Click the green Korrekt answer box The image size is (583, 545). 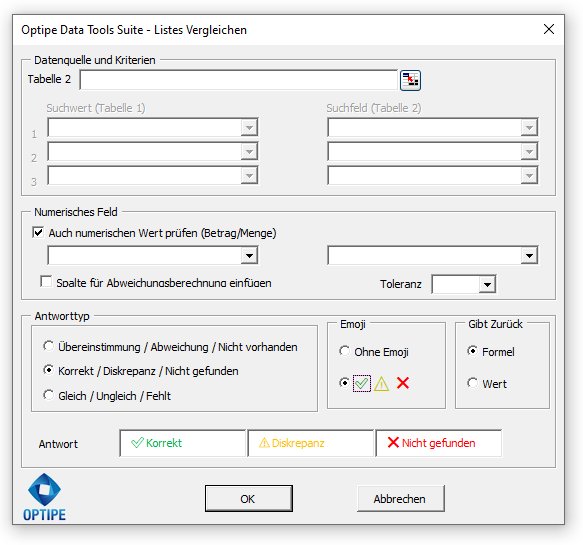tap(183, 443)
